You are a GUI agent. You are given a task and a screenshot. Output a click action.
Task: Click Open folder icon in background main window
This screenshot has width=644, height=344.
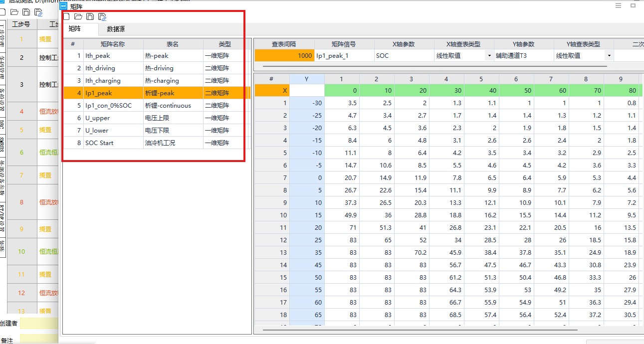(x=14, y=12)
